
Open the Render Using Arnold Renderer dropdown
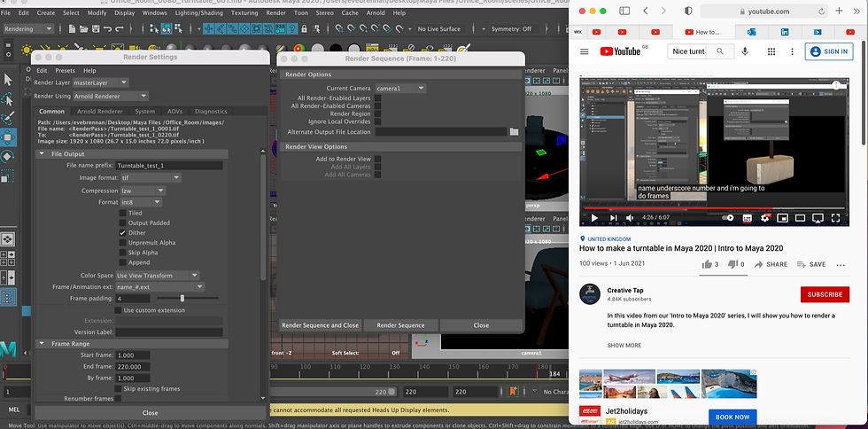(x=111, y=96)
